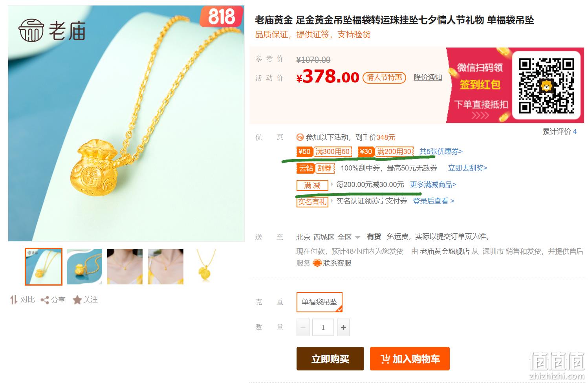The image size is (588, 383).
Task: Select the second product thumbnail image
Action: point(84,267)
